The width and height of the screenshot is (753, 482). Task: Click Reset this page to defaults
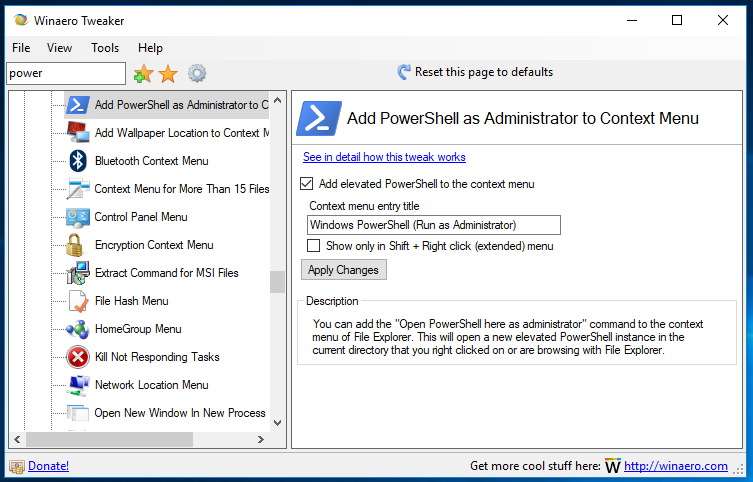tap(475, 72)
